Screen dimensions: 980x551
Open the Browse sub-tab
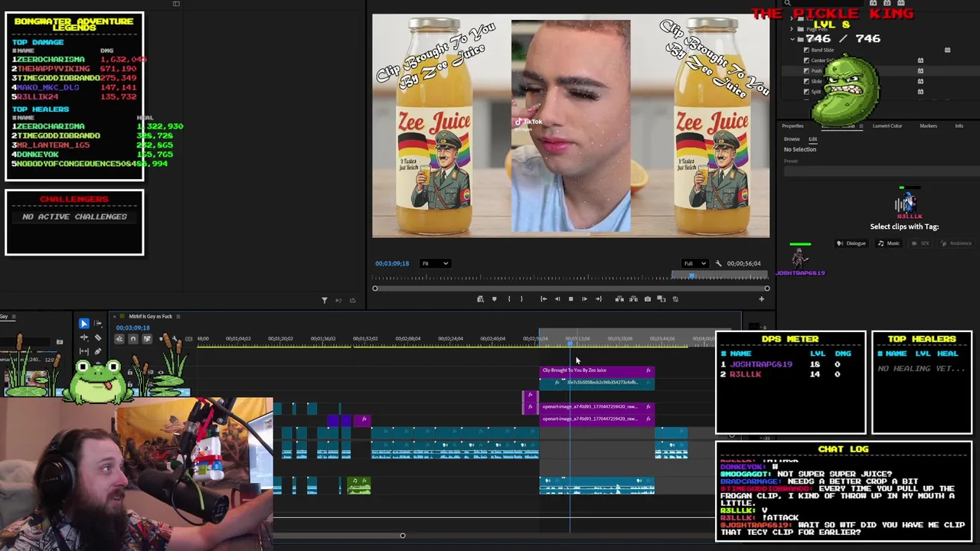coord(792,139)
